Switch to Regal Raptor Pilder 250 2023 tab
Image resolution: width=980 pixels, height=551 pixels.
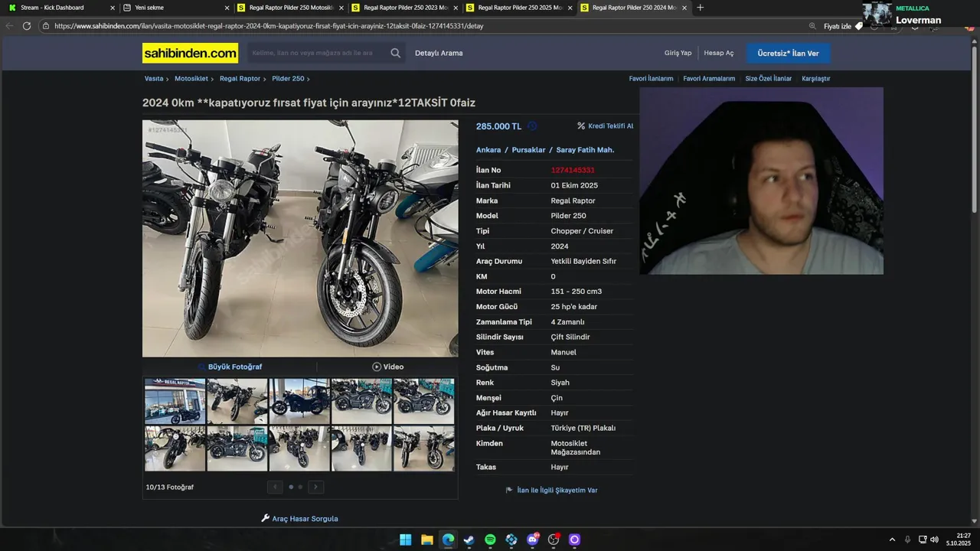point(405,8)
